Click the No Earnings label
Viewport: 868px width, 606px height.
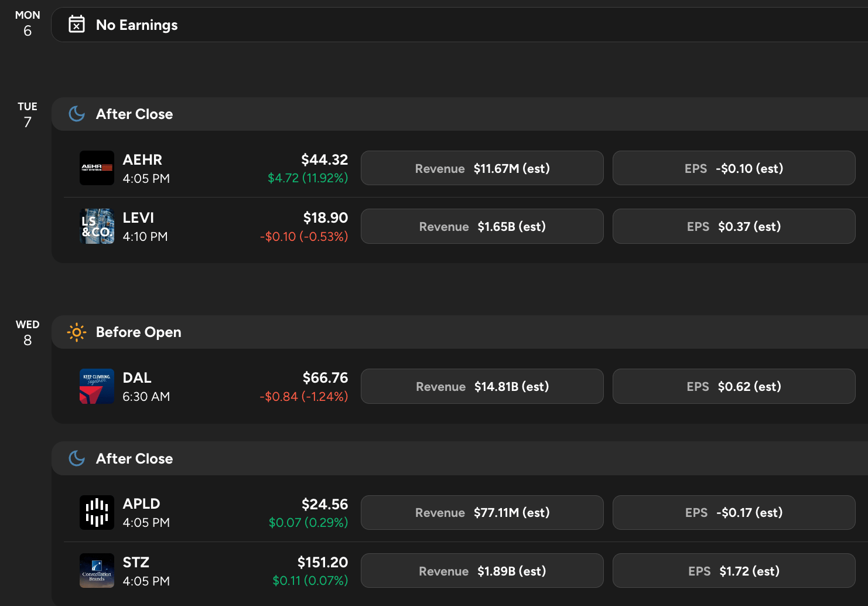click(x=137, y=25)
